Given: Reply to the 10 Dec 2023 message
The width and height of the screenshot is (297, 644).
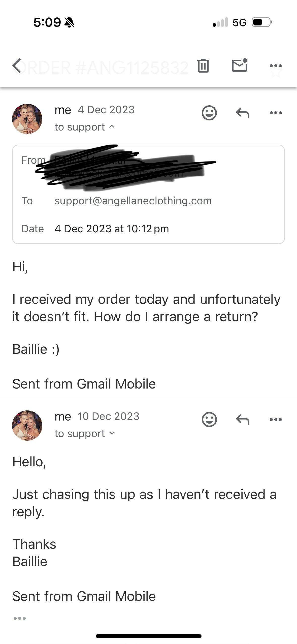Looking at the screenshot, I should 243,420.
